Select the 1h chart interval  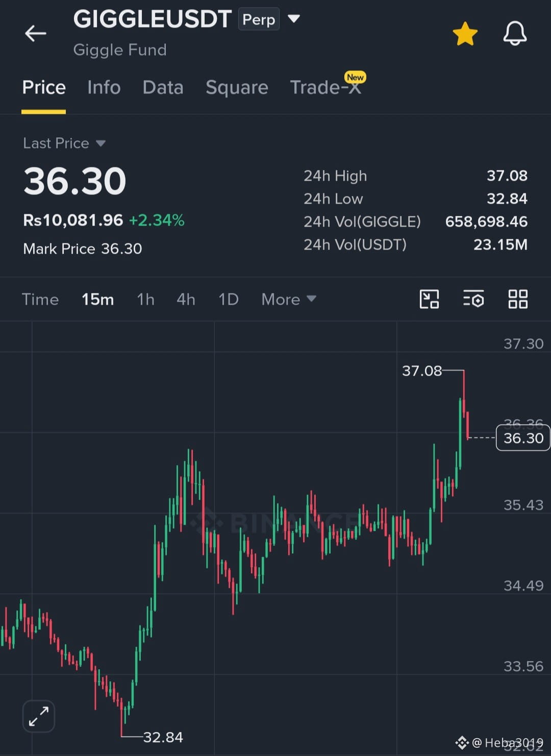pos(146,299)
